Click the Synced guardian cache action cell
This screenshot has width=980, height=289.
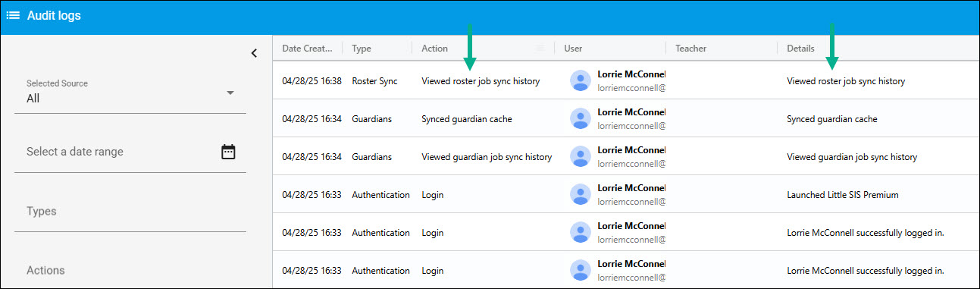tap(466, 119)
